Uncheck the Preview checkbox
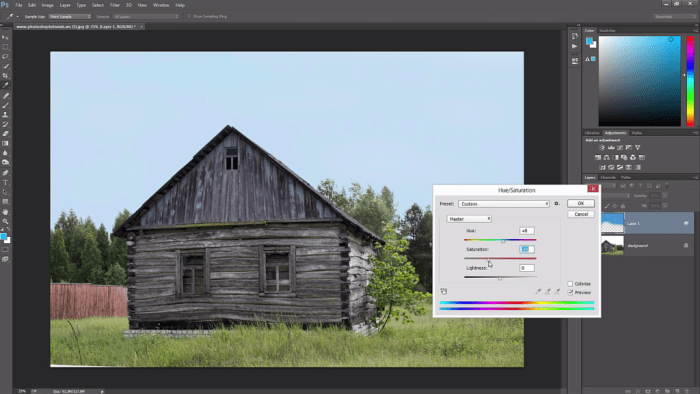Viewport: 700px width, 394px height. pyautogui.click(x=570, y=293)
